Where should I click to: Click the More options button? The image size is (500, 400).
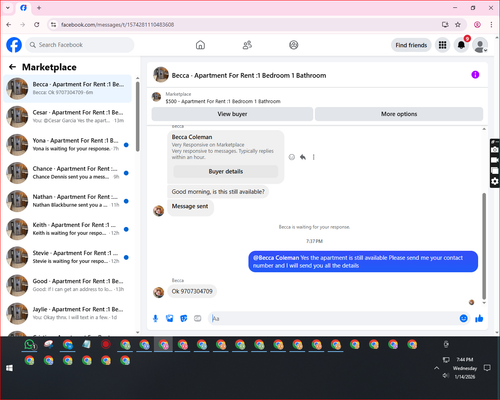click(399, 114)
